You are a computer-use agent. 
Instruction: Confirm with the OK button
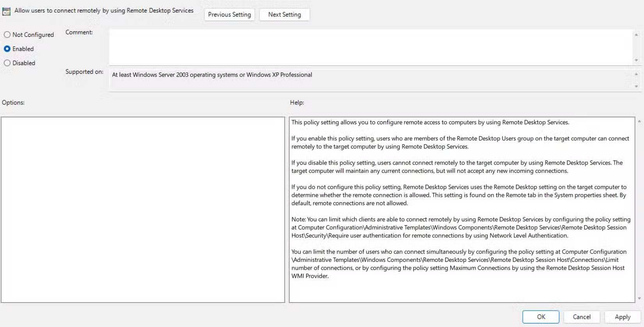[541, 317]
